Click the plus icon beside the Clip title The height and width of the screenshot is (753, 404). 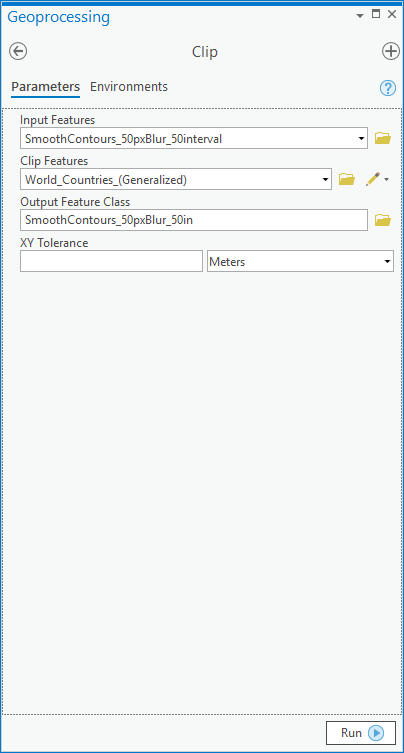click(391, 51)
